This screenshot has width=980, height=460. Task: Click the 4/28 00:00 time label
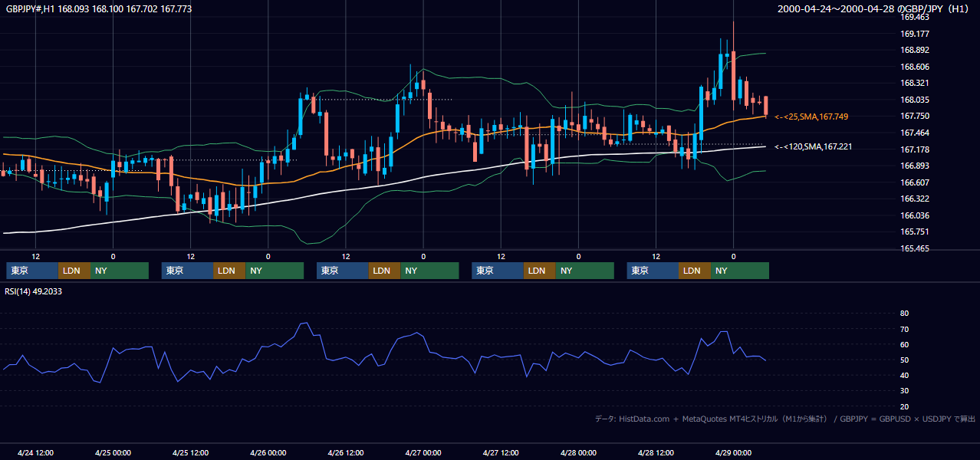pyautogui.click(x=578, y=452)
